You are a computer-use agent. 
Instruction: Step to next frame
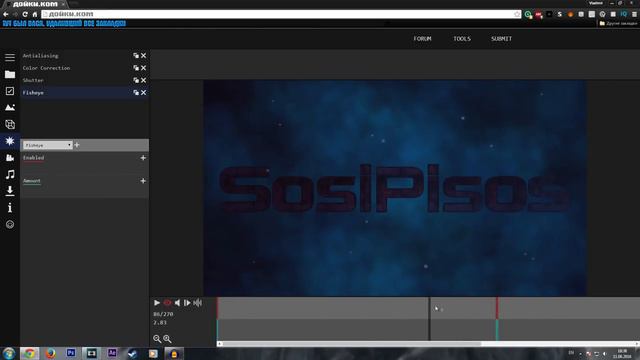187,303
